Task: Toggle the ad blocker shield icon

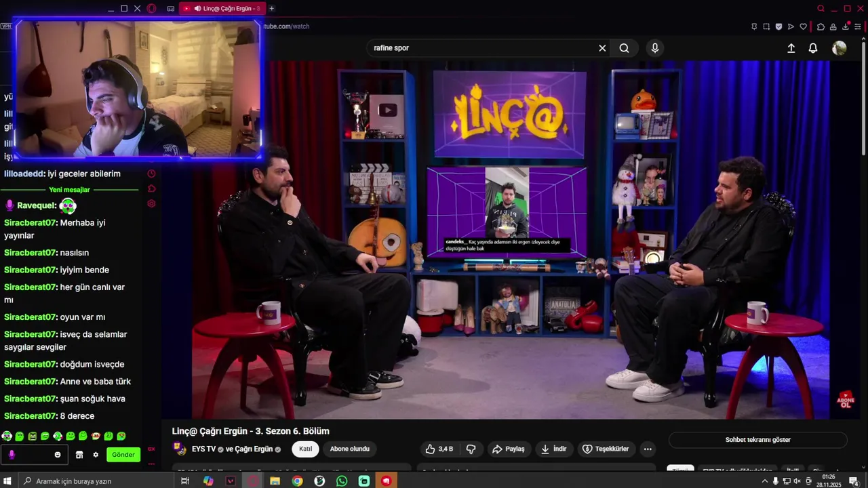Action: (778, 26)
